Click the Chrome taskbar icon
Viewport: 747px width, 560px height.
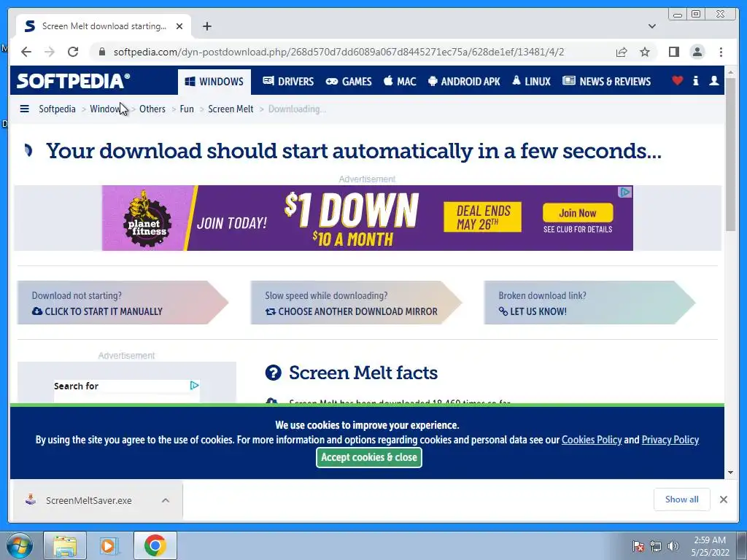(155, 545)
